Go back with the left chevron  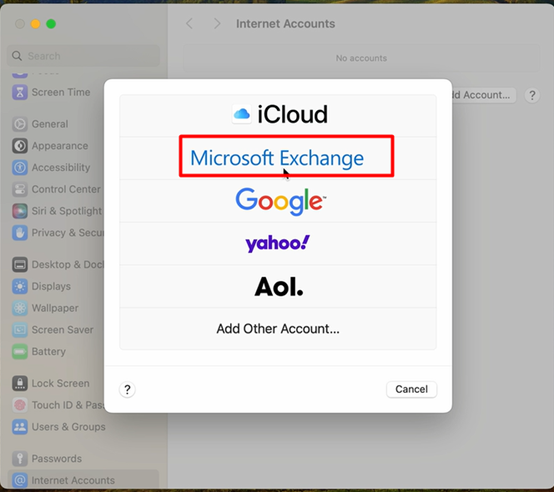(x=190, y=24)
